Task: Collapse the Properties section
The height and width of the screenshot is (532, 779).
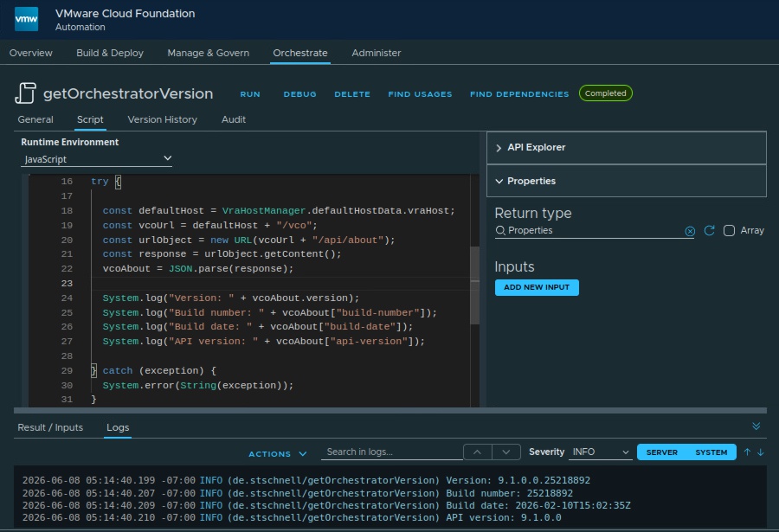Action: point(627,181)
